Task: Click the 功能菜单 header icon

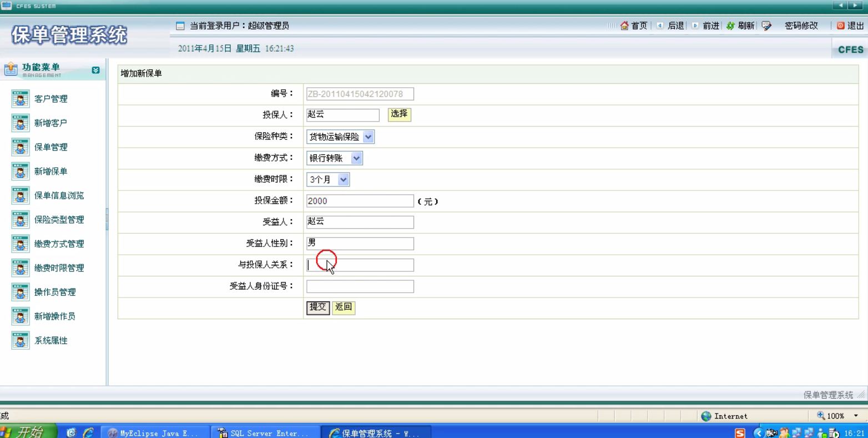Action: (11, 69)
